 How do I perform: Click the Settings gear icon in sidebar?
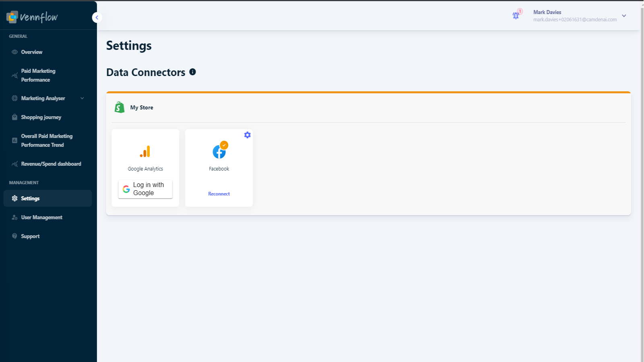[14, 198]
